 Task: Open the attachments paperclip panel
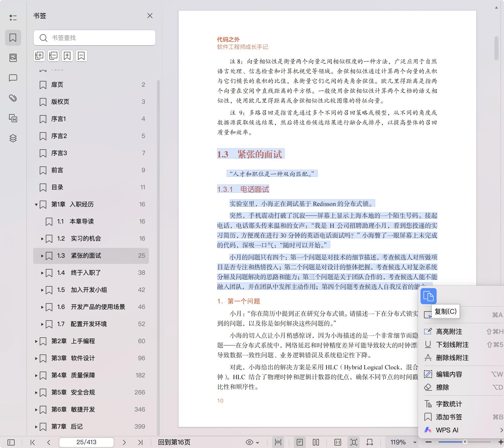[13, 98]
